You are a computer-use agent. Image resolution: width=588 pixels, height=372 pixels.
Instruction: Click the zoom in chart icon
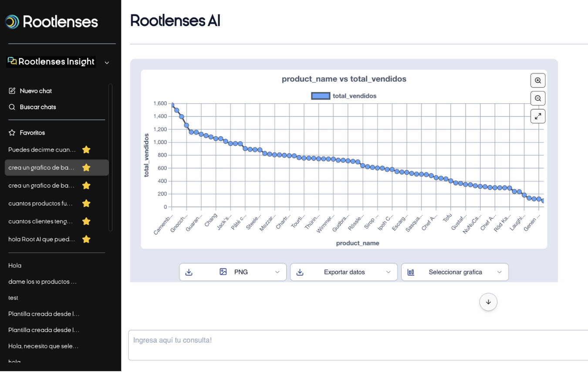tap(538, 81)
